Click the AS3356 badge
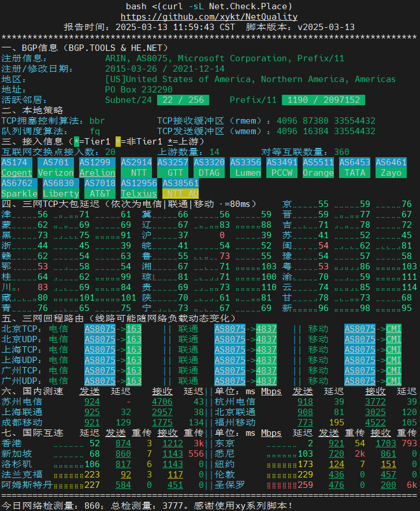 (246, 162)
